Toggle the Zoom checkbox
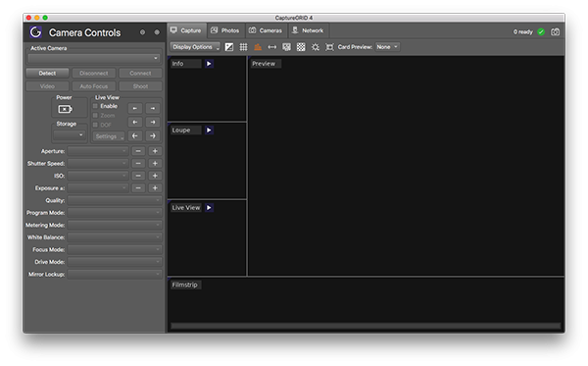 point(95,116)
